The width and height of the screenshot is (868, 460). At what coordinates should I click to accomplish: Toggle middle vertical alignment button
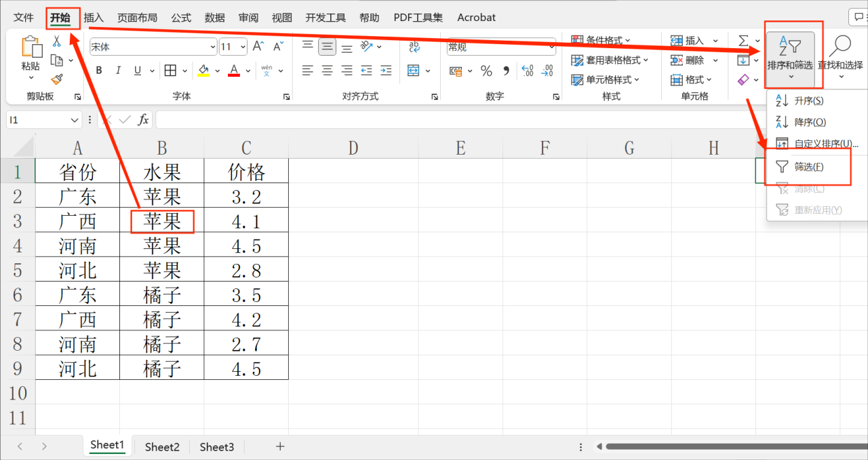point(327,46)
